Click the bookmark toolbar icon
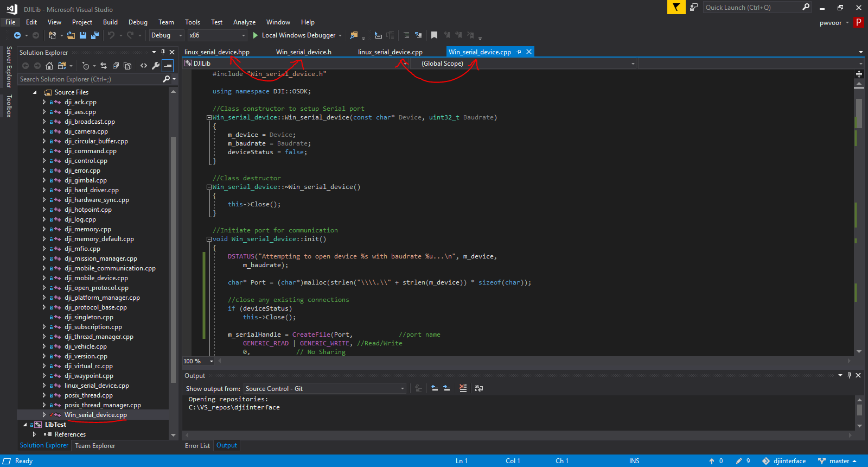The image size is (868, 467). coord(434,35)
